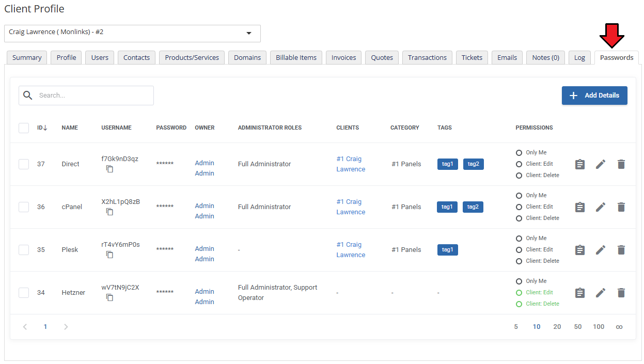Viewport: 644px width, 364px height.
Task: Open the client selector dropdown
Action: click(x=132, y=34)
